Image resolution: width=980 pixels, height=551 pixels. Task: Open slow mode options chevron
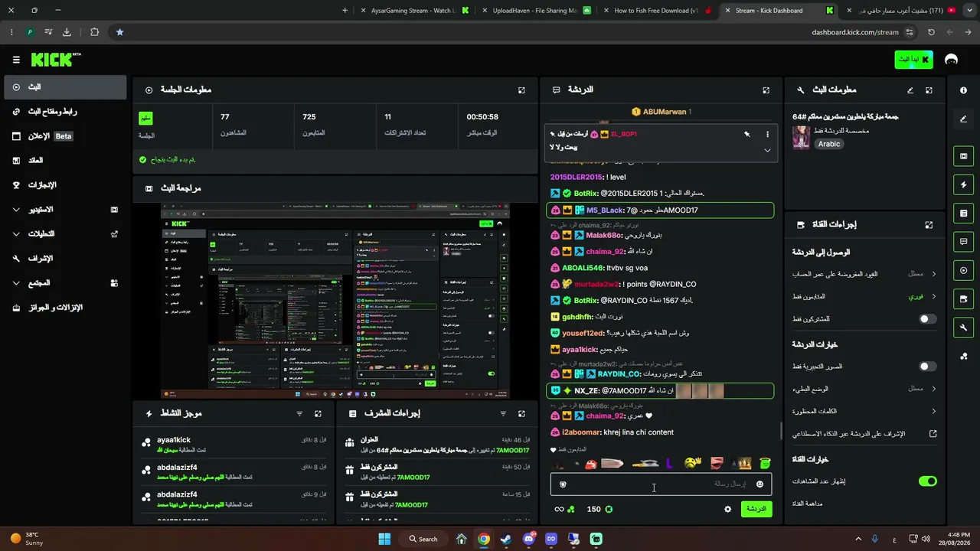(934, 389)
